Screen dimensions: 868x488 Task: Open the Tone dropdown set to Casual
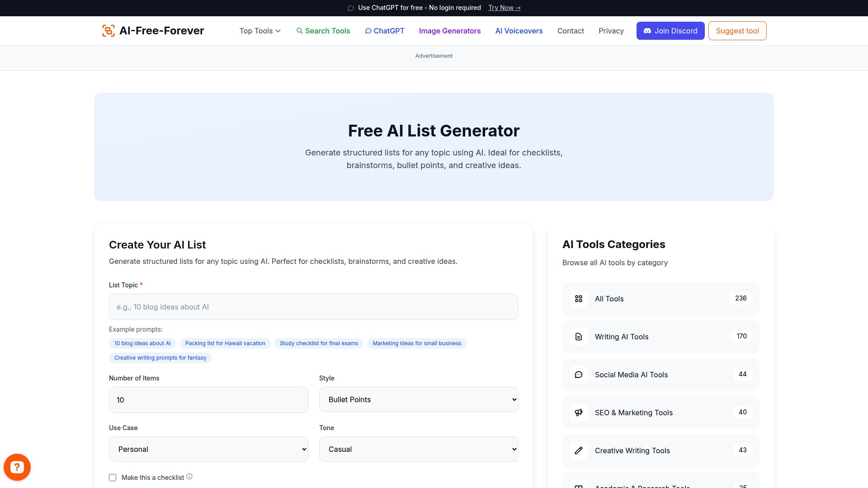[418, 449]
